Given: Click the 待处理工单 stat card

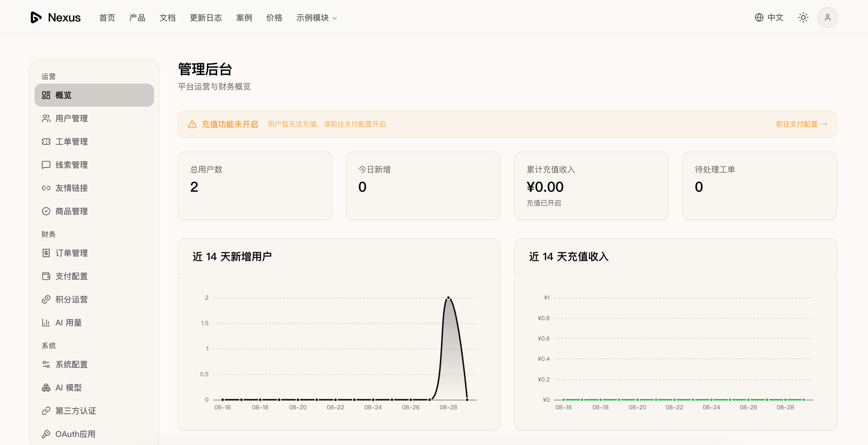Looking at the screenshot, I should 759,186.
